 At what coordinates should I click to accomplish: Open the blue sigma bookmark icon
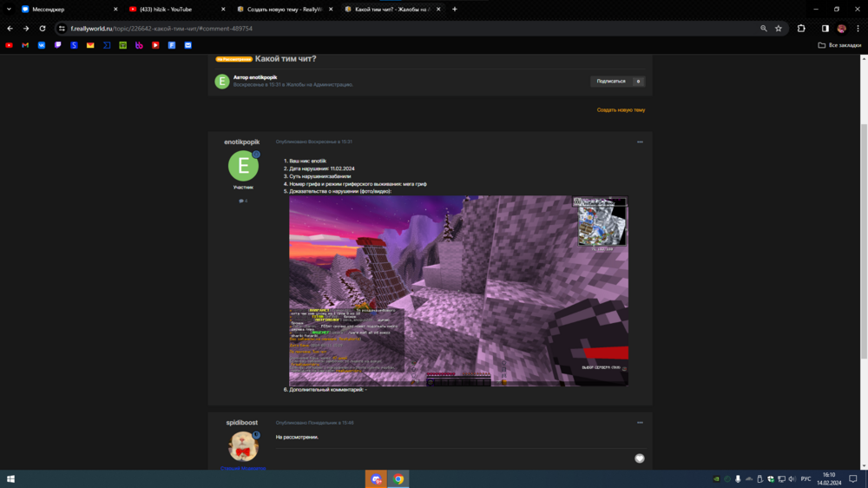pyautogui.click(x=107, y=45)
